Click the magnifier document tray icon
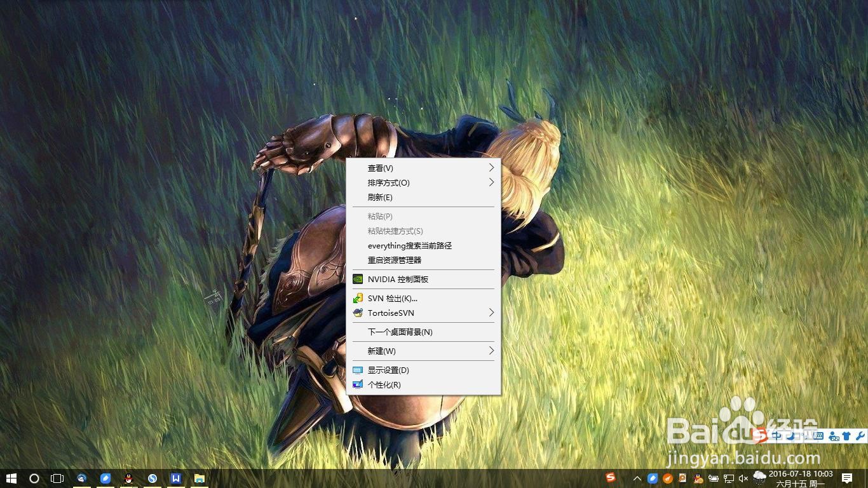The width and height of the screenshot is (868, 488). [x=683, y=478]
